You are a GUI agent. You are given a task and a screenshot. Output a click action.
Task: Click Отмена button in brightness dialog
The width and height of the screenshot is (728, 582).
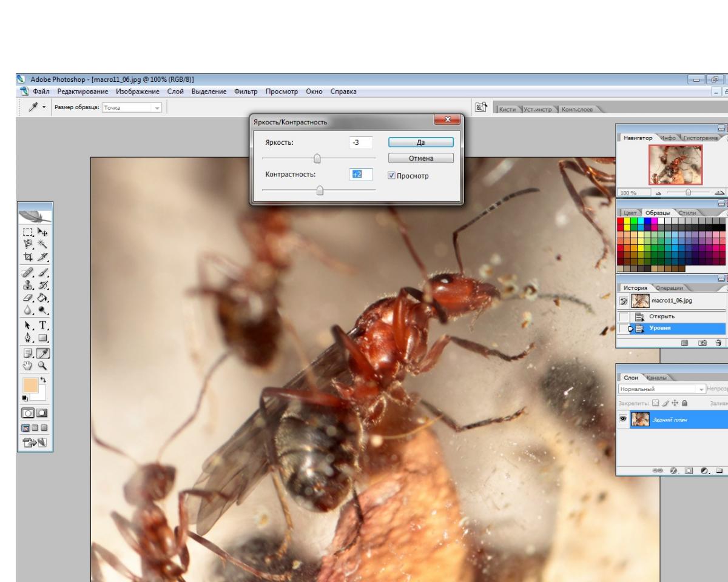point(420,158)
